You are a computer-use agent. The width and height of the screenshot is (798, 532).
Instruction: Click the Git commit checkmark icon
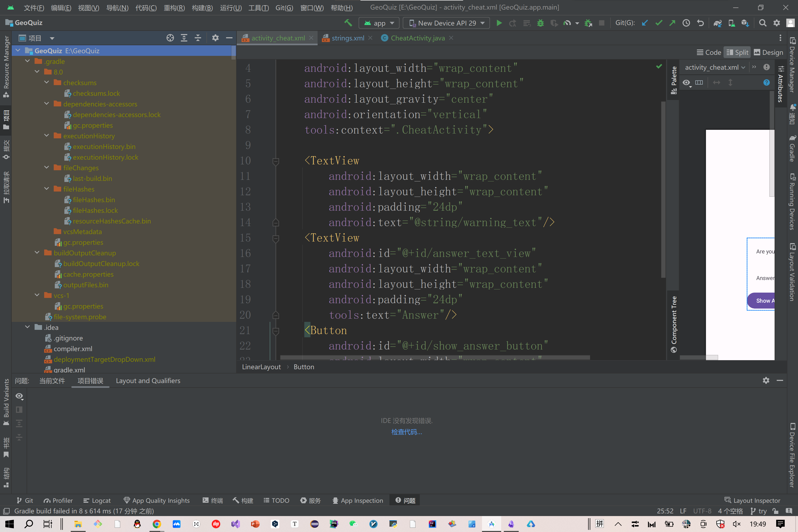click(x=659, y=23)
